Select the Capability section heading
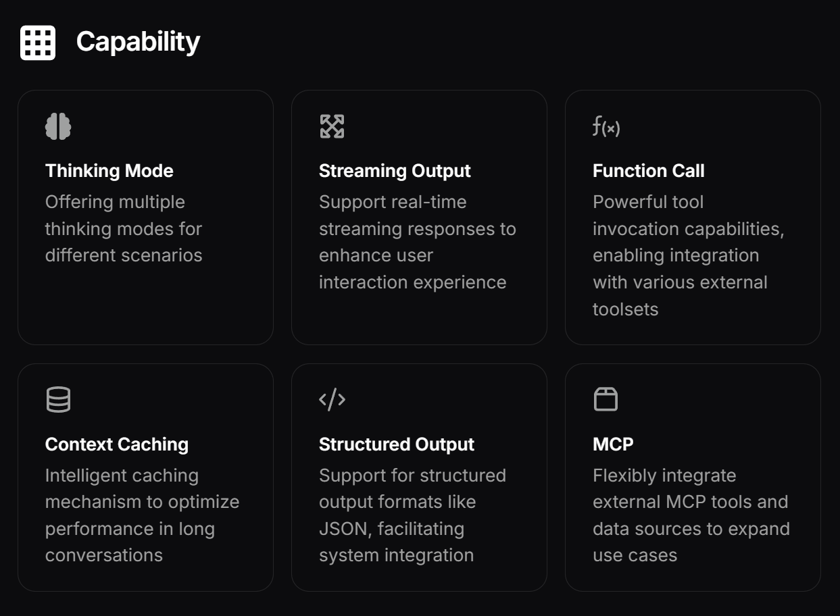The height and width of the screenshot is (616, 840). pyautogui.click(x=138, y=42)
